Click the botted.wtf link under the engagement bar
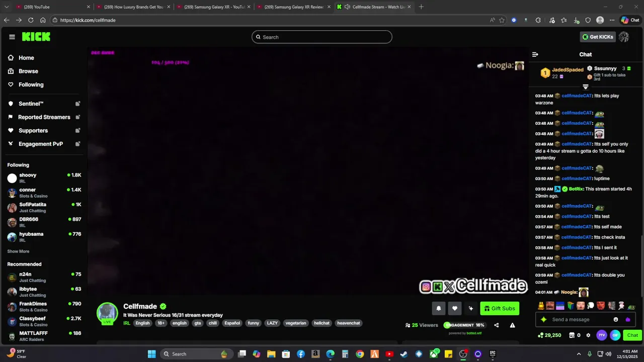644x362 pixels. tap(474, 333)
